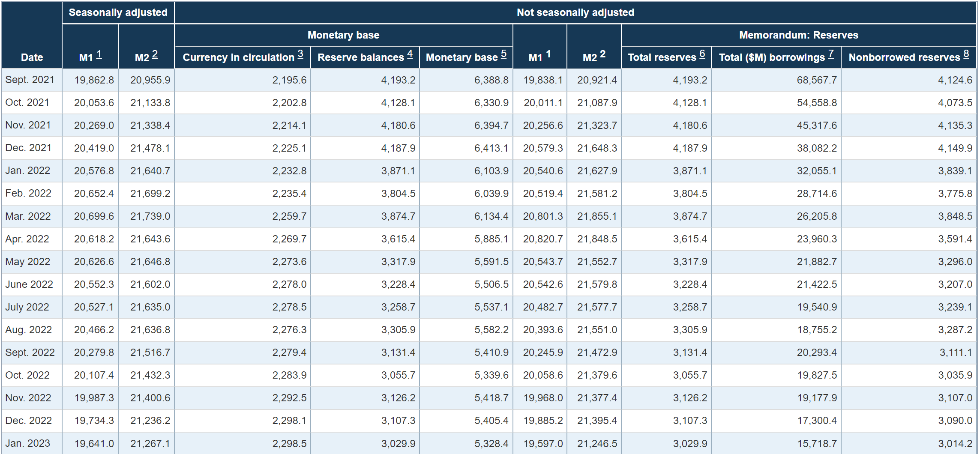The height and width of the screenshot is (454, 980).
Task: Click the Not seasonally adjusted header
Action: pyautogui.click(x=575, y=12)
